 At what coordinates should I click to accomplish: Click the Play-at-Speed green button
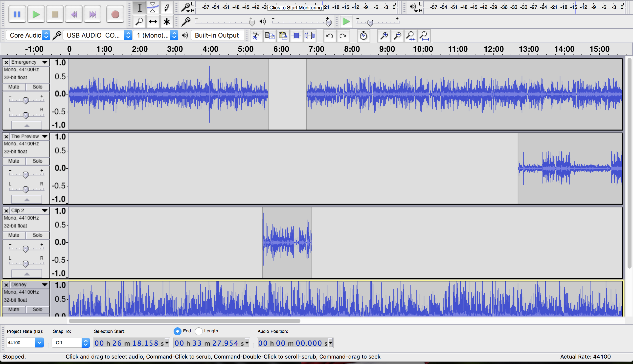pyautogui.click(x=346, y=22)
